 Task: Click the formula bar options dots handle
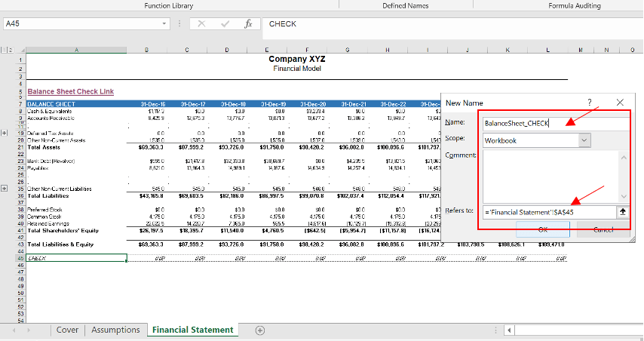[x=179, y=24]
